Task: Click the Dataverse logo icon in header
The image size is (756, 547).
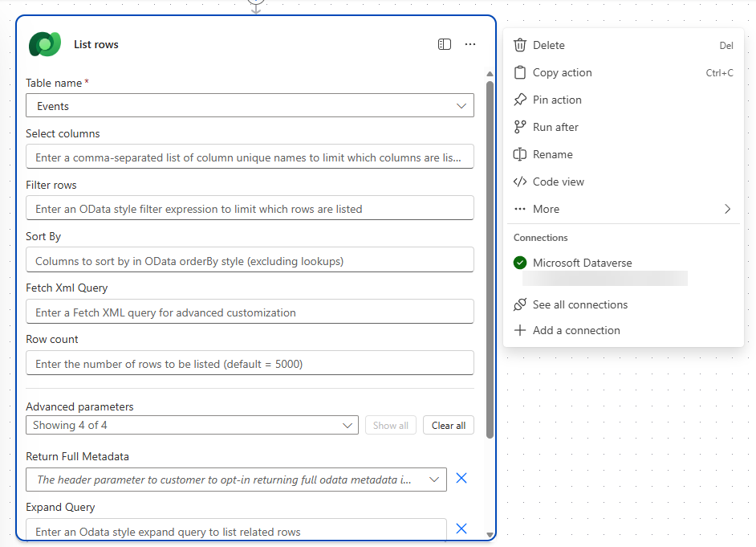Action: pos(44,44)
